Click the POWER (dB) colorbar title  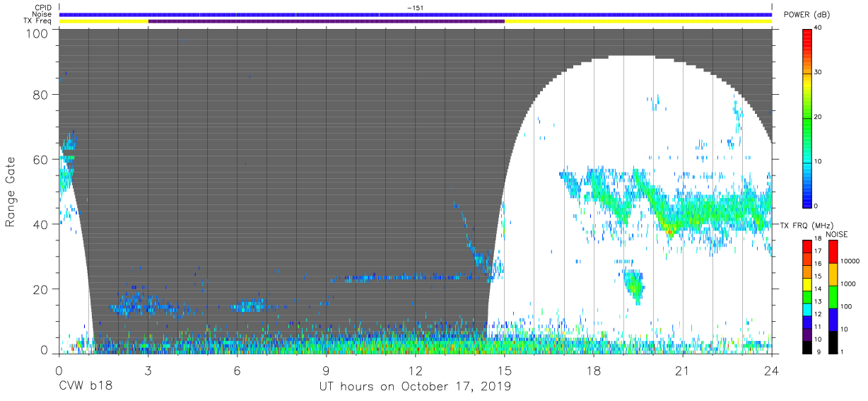807,15
